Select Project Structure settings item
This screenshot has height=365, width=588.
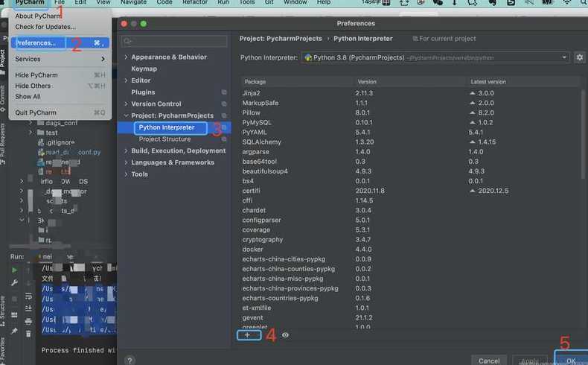(x=164, y=139)
